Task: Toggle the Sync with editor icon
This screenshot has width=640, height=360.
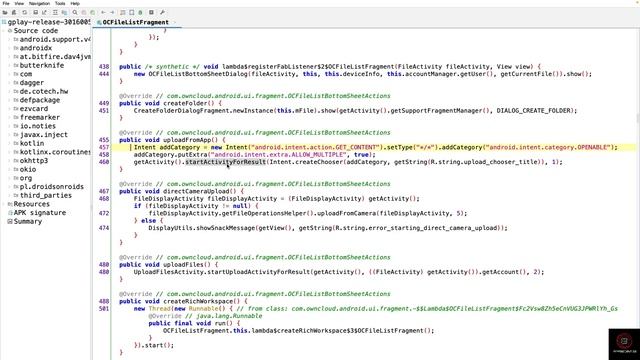Action: [55, 12]
